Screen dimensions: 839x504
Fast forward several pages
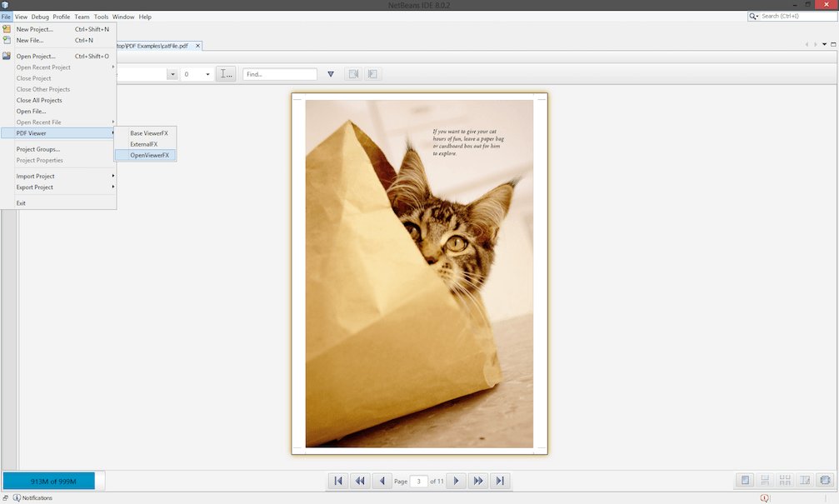point(478,481)
